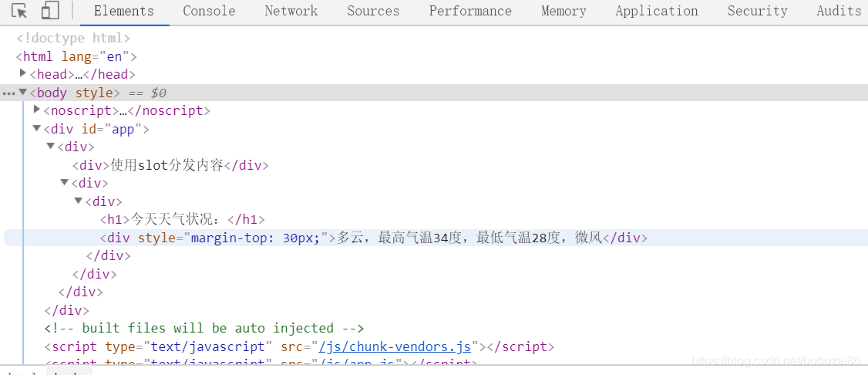Expand the noscript element
The image size is (868, 375).
tap(37, 109)
